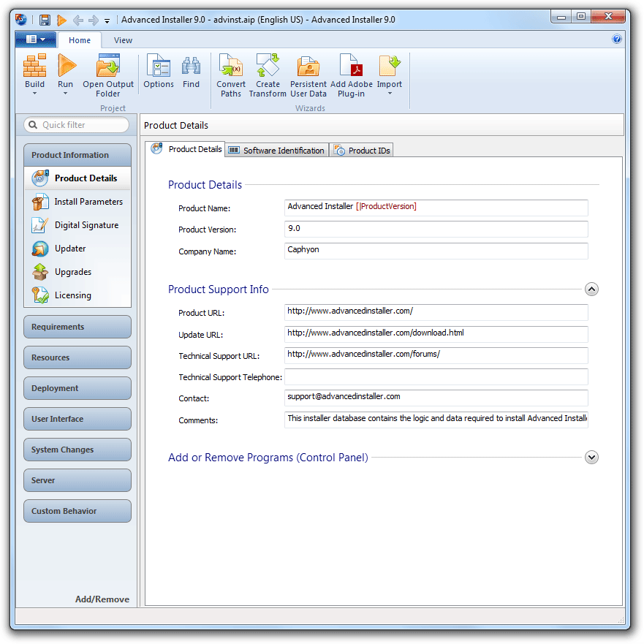Switch to the View ribbon tab
Screen dimensions: 644x644
point(124,40)
